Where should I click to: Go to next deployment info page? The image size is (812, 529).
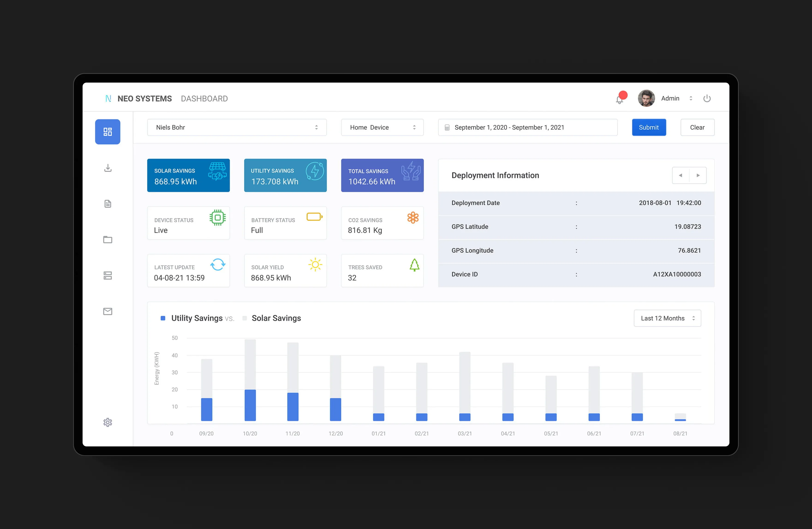[x=698, y=175]
